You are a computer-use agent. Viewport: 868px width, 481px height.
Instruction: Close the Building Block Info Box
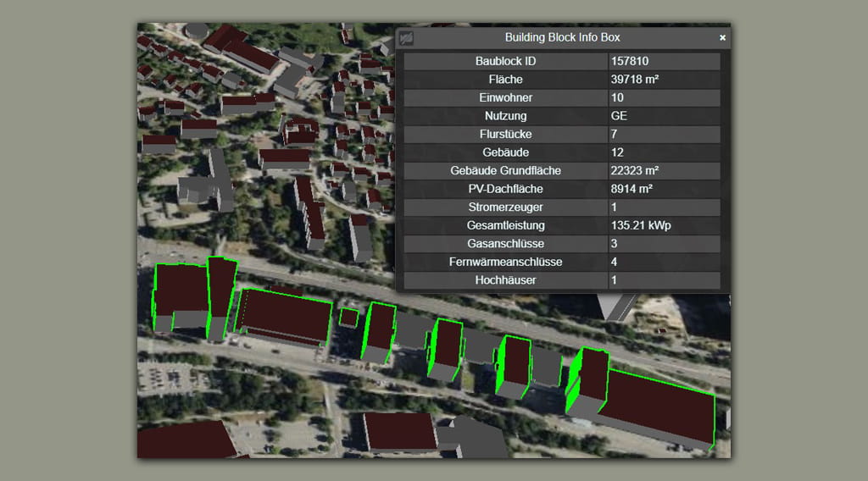click(x=722, y=38)
